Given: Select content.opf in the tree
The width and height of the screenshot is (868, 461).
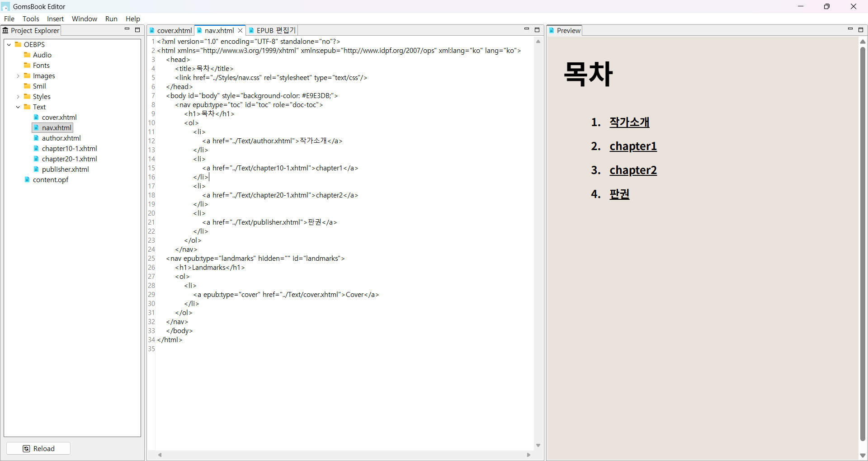Looking at the screenshot, I should coord(50,180).
